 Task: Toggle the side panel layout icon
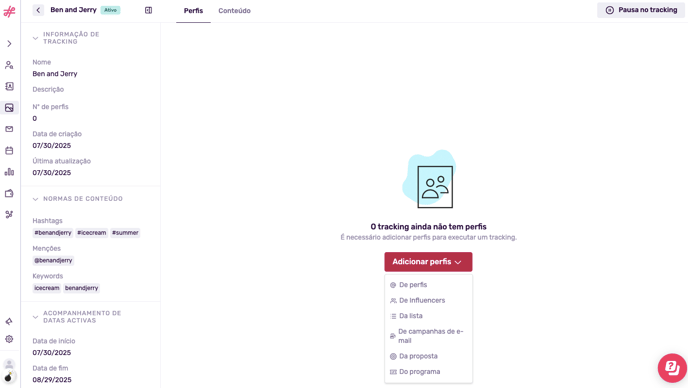click(148, 10)
